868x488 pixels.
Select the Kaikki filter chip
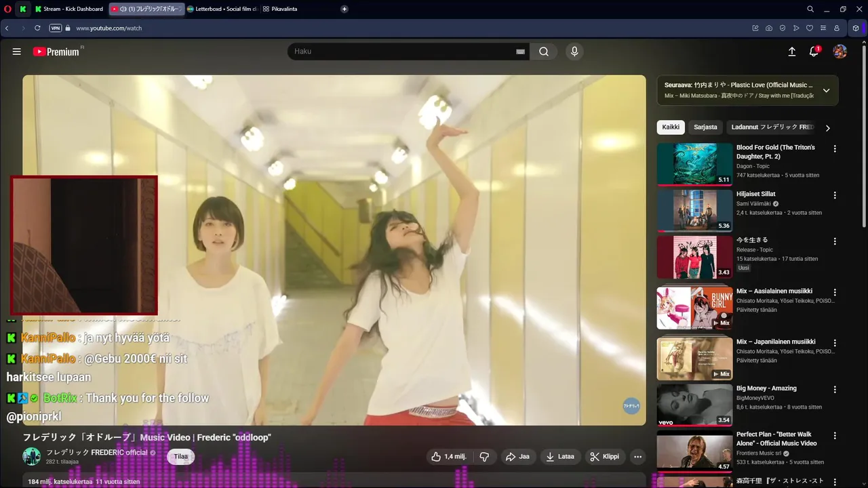coord(671,127)
